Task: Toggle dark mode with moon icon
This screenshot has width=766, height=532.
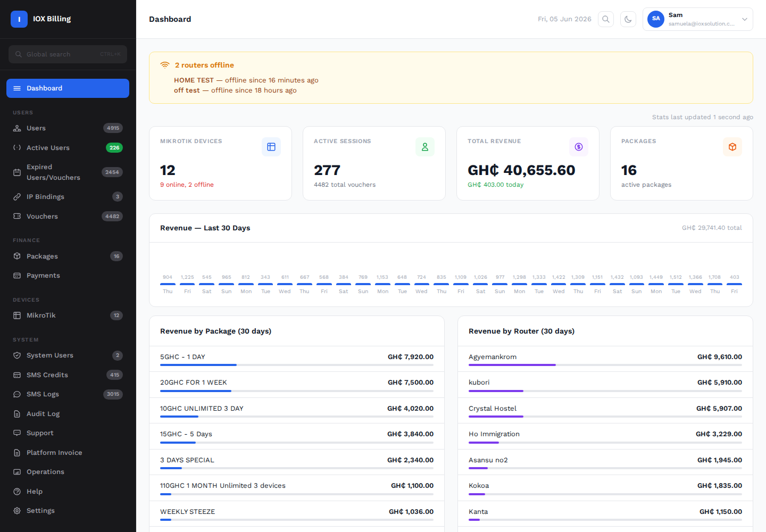Action: [628, 19]
